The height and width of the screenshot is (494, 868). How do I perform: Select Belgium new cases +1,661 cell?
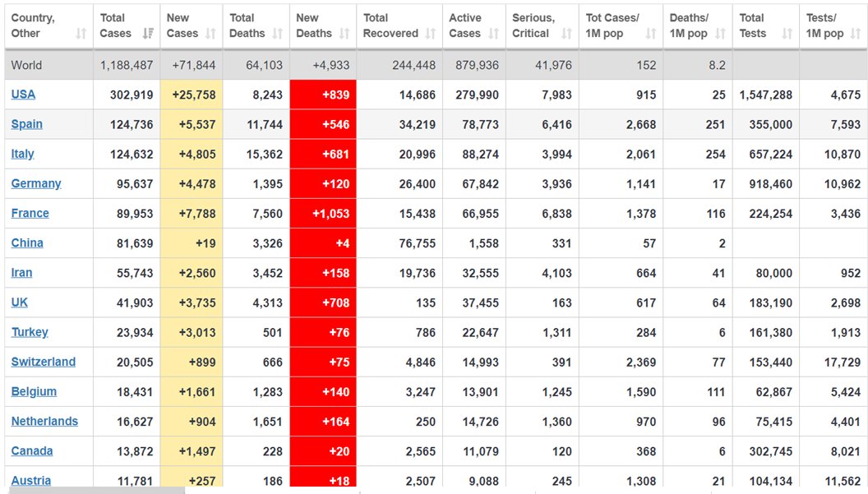pos(192,392)
